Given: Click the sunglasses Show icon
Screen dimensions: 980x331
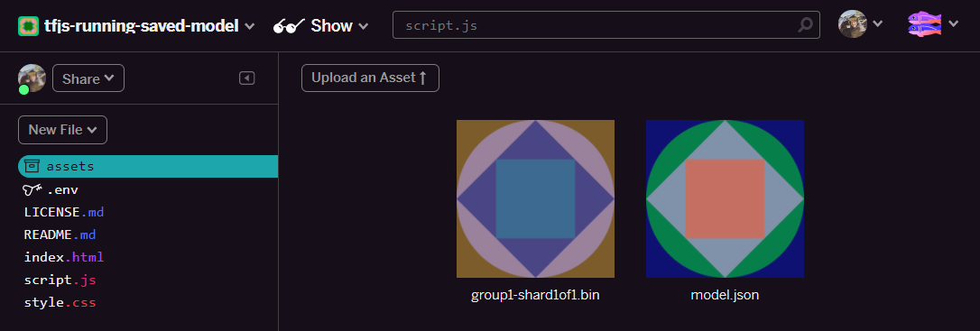Looking at the screenshot, I should (289, 26).
